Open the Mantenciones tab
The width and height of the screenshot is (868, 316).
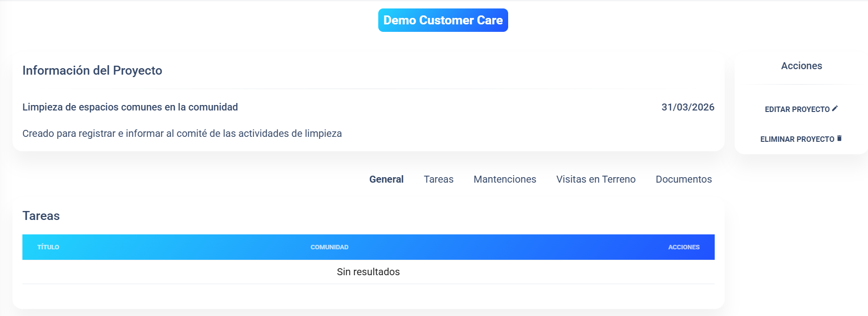(x=505, y=179)
